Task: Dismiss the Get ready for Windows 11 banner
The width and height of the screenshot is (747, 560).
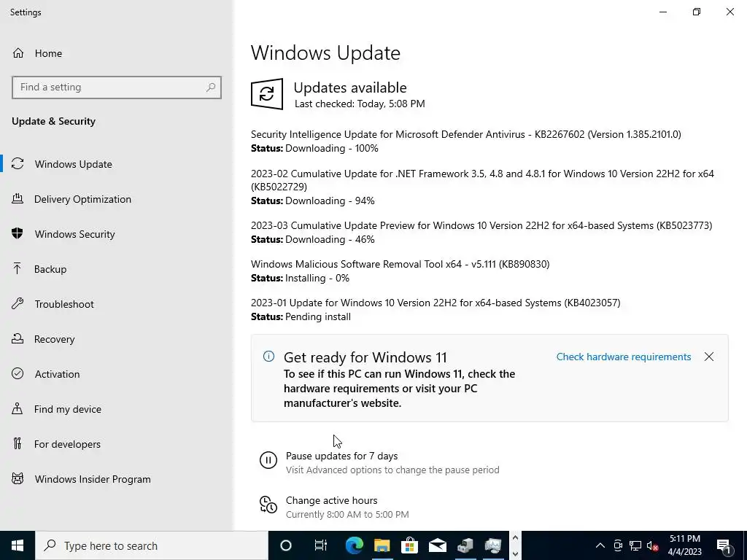Action: coord(709,357)
